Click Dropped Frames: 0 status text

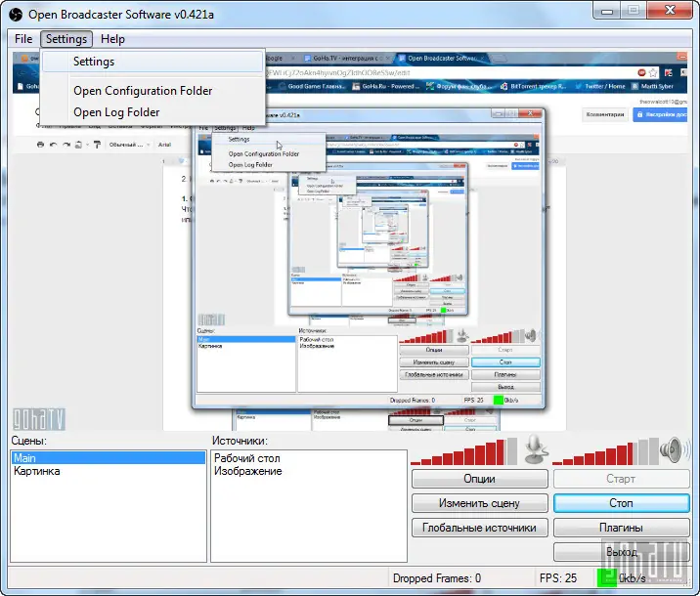[x=437, y=578]
